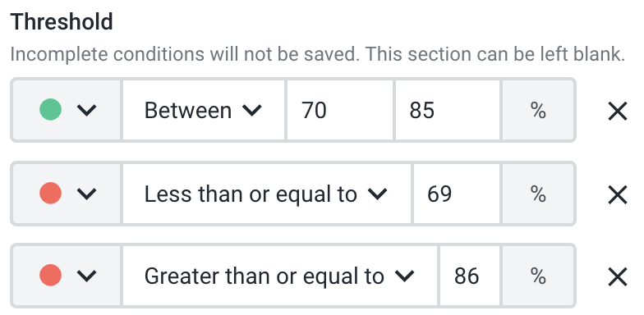Click the field containing value 69

[x=457, y=194]
